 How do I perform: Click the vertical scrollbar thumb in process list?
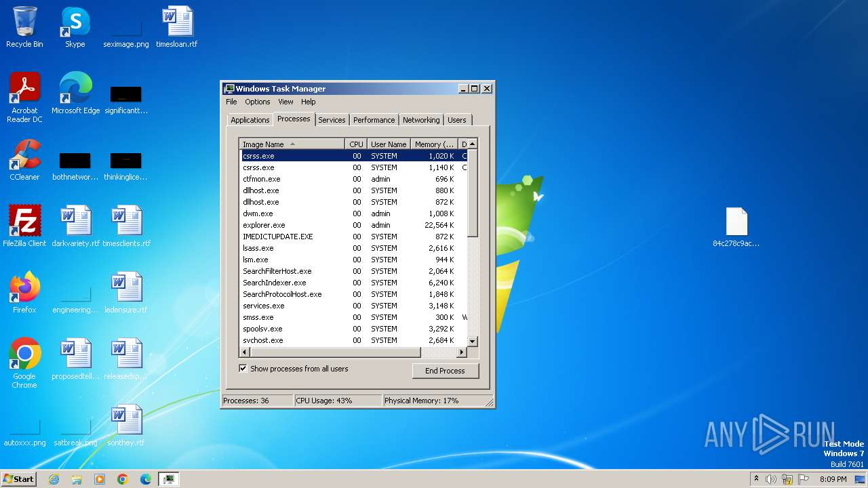click(473, 192)
